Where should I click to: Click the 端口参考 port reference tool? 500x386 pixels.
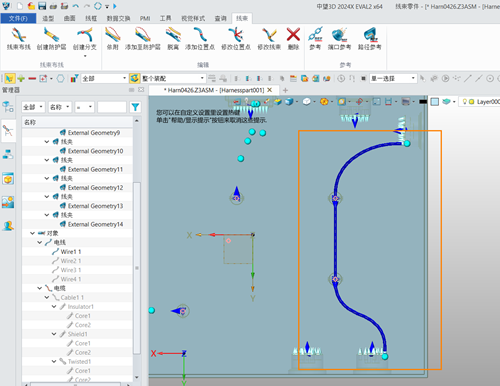(x=339, y=39)
